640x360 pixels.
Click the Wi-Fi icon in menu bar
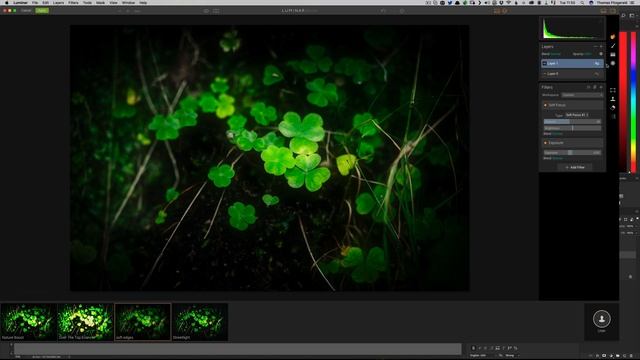click(x=508, y=2)
